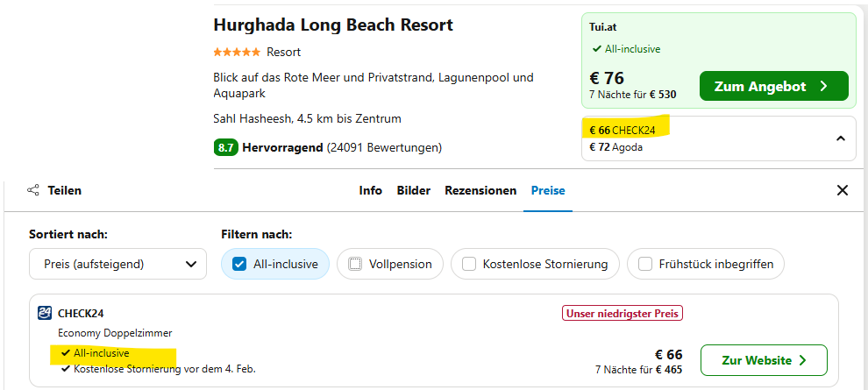
Task: Tick the Kostenlose Stornierung checkbox
Action: click(x=469, y=264)
